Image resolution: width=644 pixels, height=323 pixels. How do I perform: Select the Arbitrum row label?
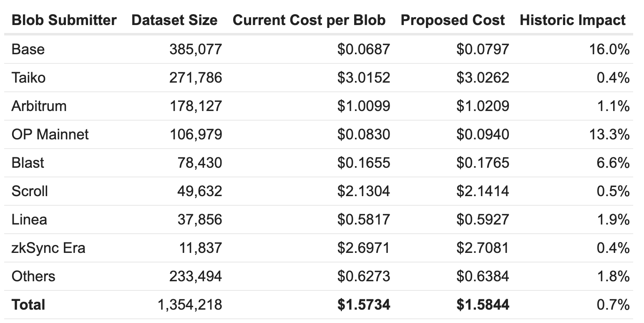click(39, 106)
